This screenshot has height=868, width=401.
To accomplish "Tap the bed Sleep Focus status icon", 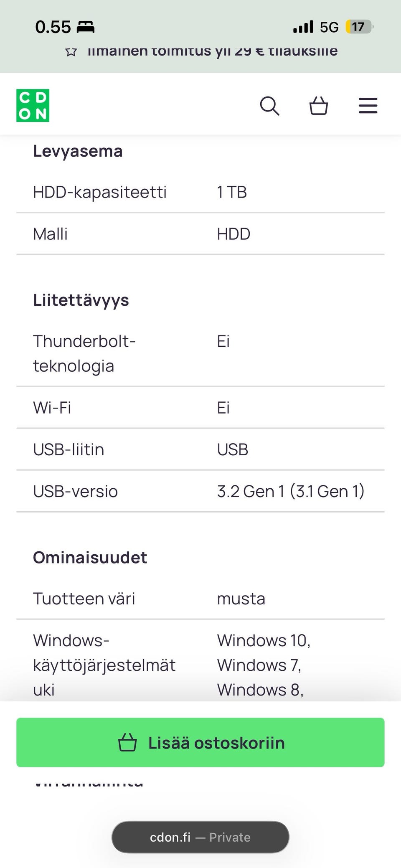I will tap(86, 27).
